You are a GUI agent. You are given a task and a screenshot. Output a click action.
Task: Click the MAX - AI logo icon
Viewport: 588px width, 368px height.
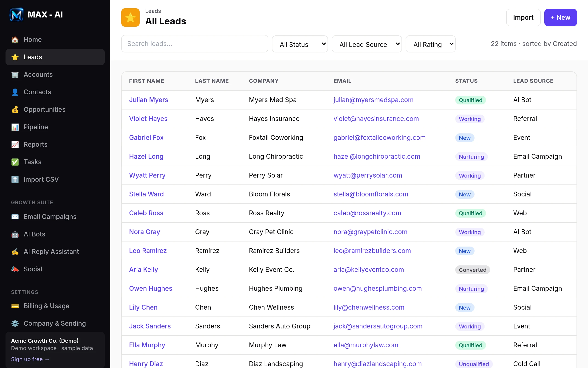click(x=16, y=14)
